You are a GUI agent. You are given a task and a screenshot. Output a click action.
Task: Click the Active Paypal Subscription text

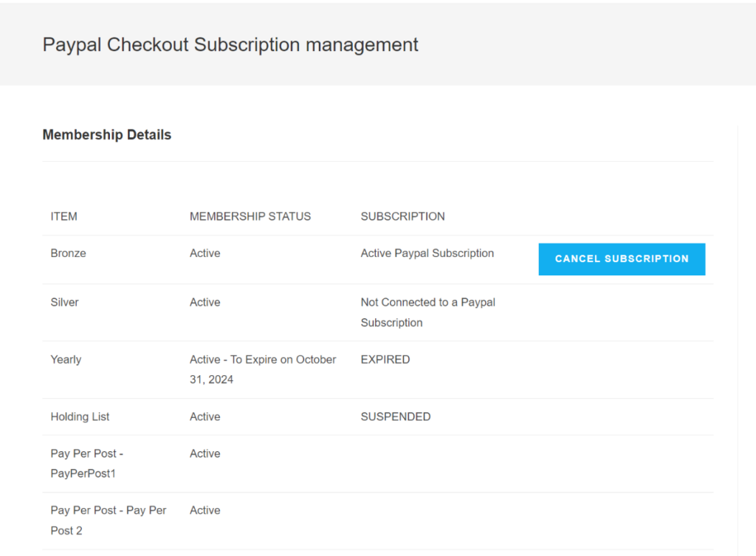(x=427, y=253)
